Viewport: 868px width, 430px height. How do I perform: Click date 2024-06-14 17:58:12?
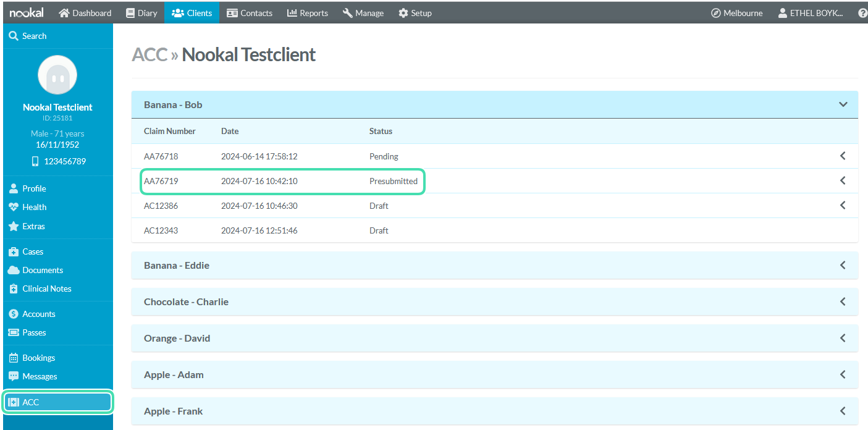[x=259, y=156]
